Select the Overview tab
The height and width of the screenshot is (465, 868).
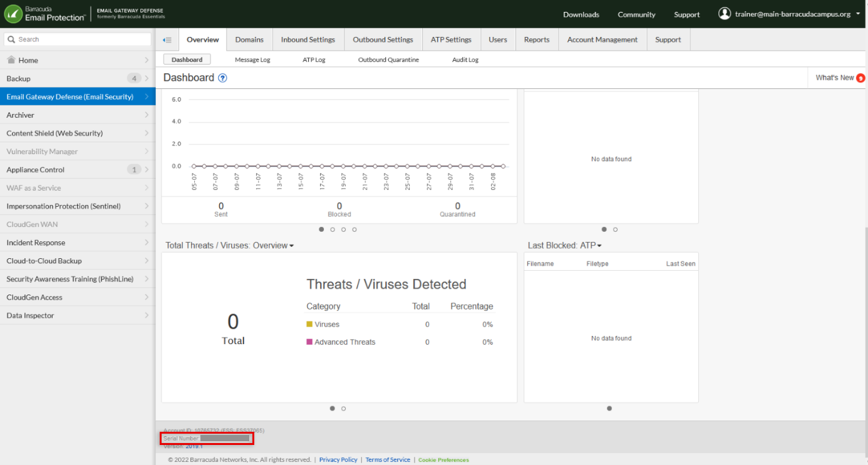point(203,39)
